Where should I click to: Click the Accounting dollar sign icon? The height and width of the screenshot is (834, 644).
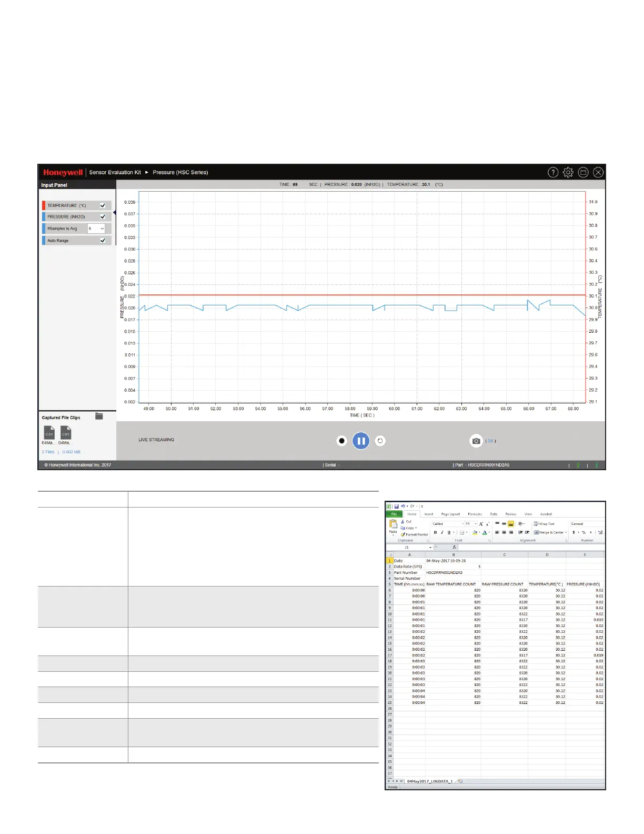(574, 532)
